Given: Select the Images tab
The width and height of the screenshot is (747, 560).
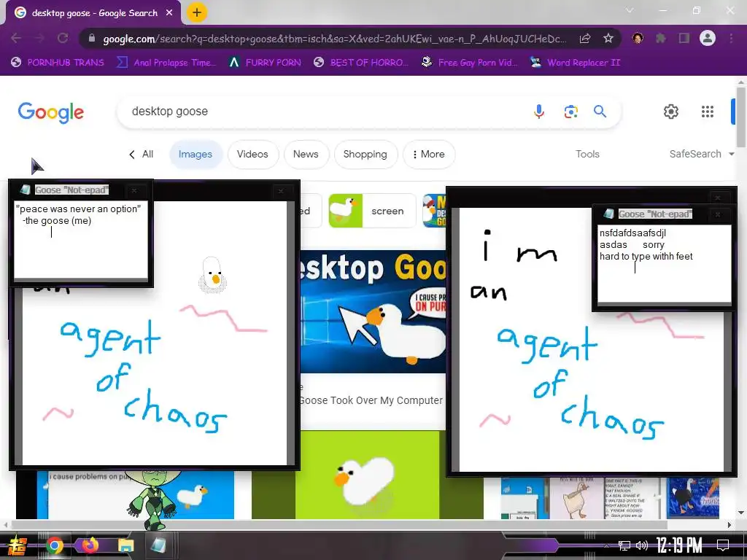Looking at the screenshot, I should (196, 155).
